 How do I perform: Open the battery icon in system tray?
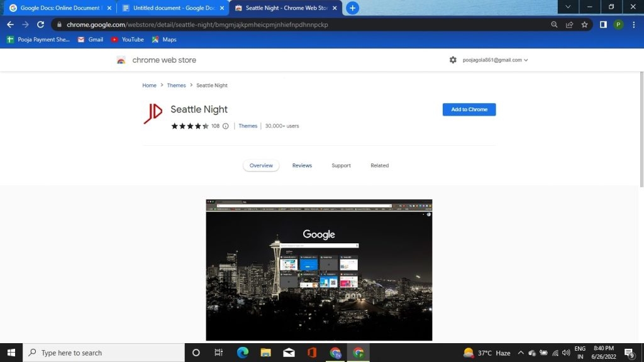coord(543,353)
